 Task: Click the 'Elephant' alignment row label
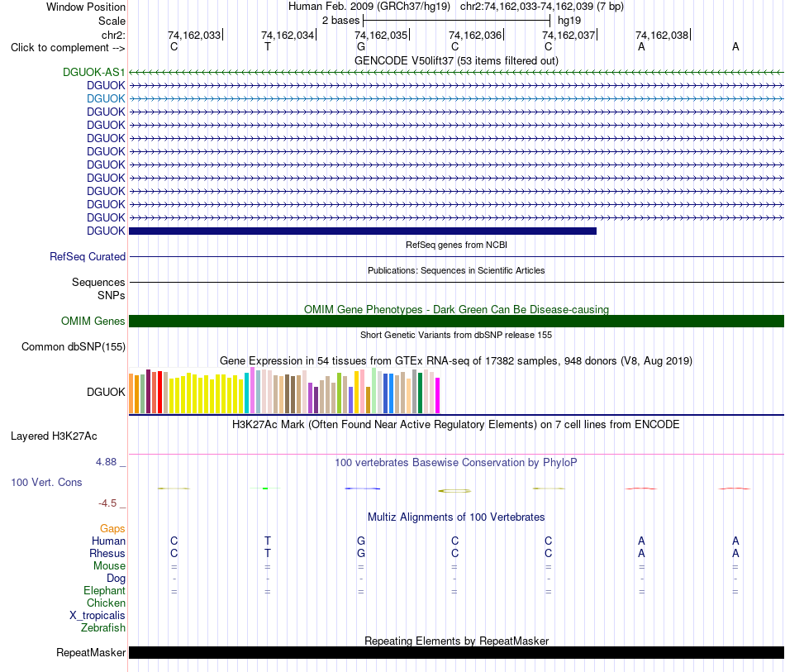(104, 591)
